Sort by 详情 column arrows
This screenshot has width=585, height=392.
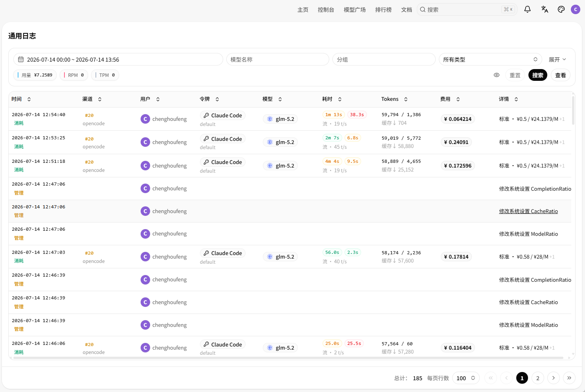pos(516,99)
